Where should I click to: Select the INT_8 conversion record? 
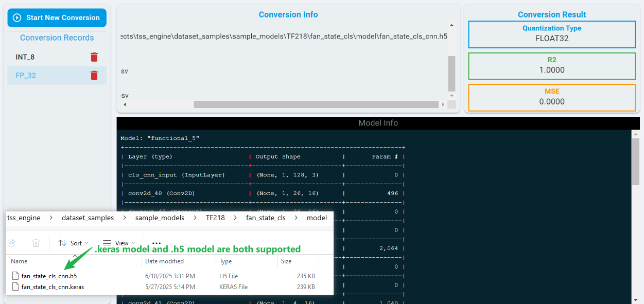tap(25, 57)
